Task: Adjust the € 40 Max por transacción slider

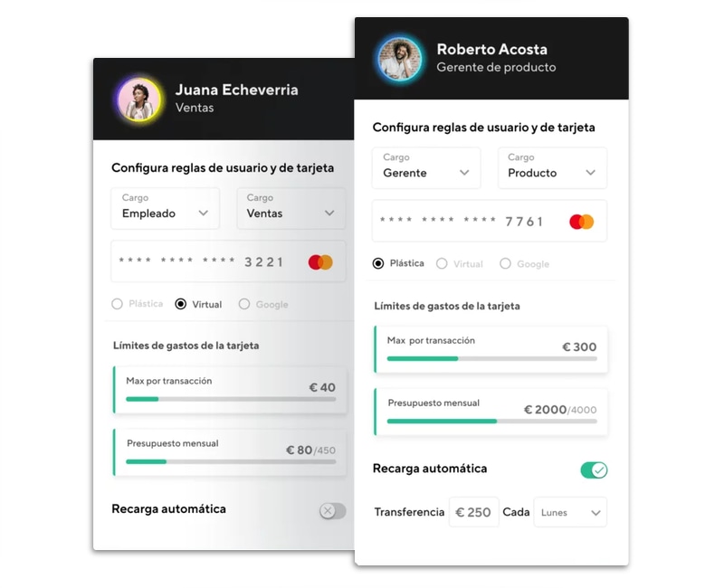Action: click(x=231, y=399)
